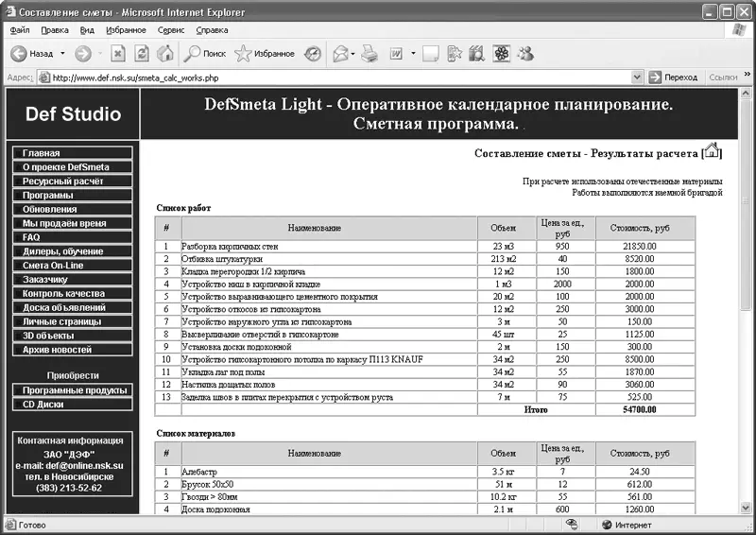
Task: Open 3D объекты sidebar link
Action: pos(73,335)
